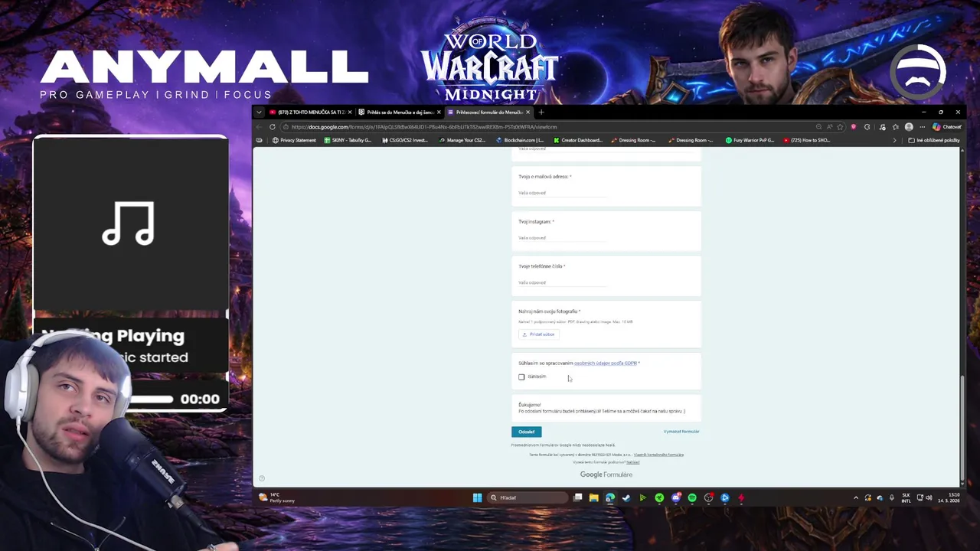Click the pink extension icon in toolbar
Screen dimensions: 980x551
pyautogui.click(x=854, y=127)
